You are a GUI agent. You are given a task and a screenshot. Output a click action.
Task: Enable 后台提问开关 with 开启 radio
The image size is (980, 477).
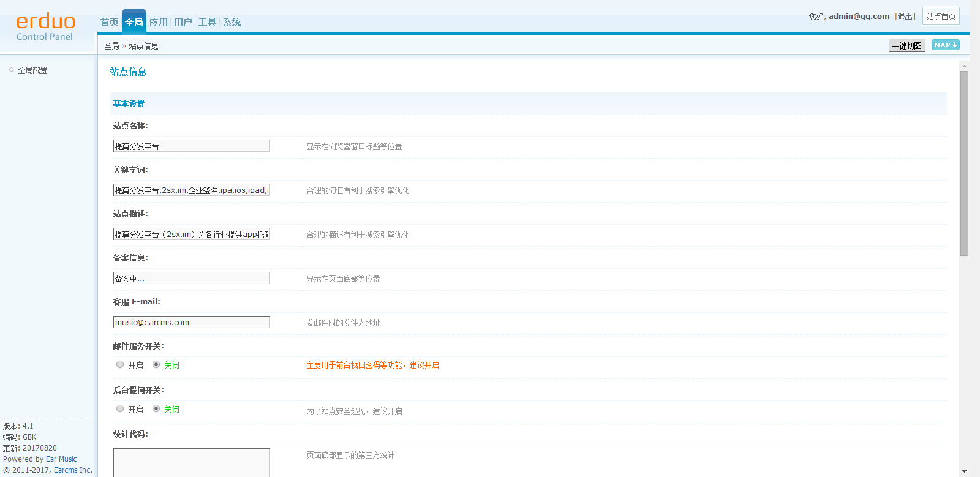click(120, 408)
